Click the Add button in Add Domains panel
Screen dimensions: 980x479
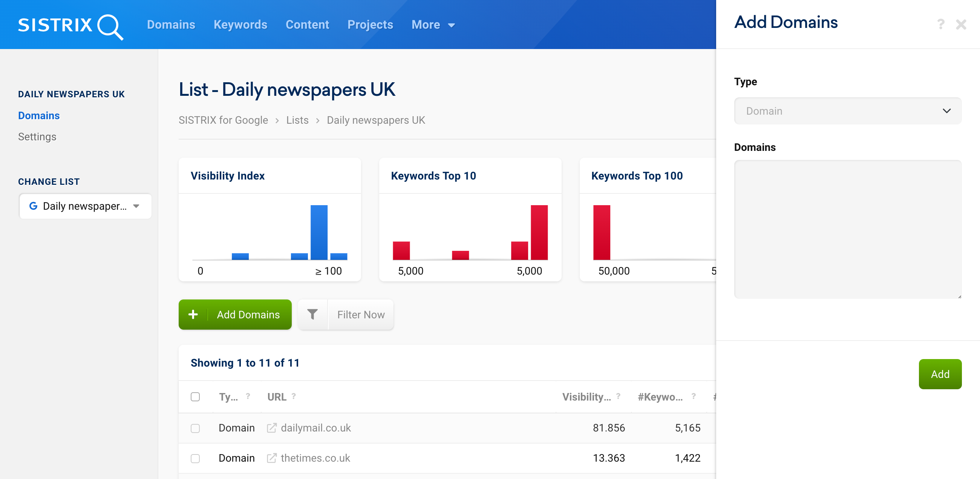[x=940, y=374]
